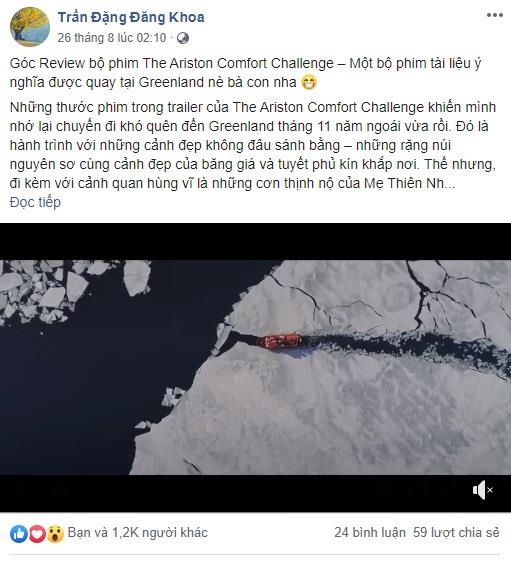Expand post with Đọc tiếp link
This screenshot has height=561, width=511.
35,202
